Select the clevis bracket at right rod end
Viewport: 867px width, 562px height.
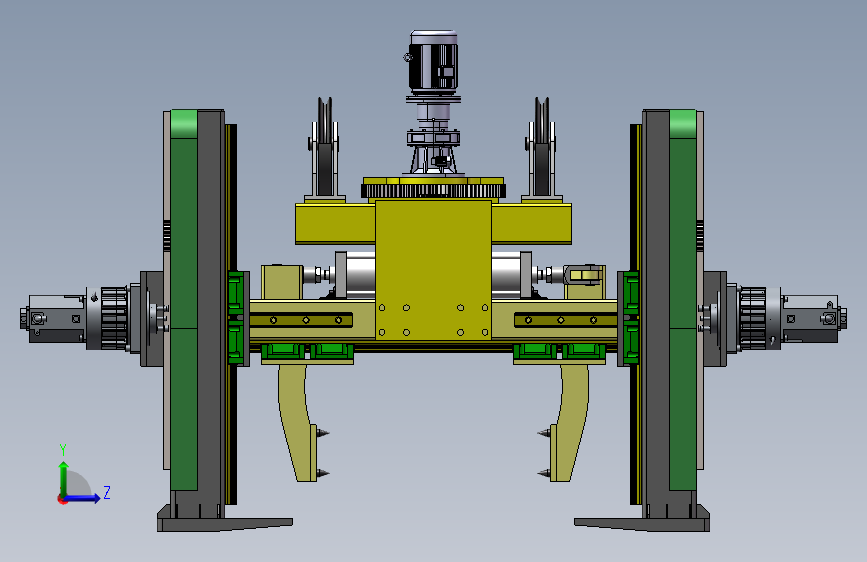pyautogui.click(x=583, y=274)
